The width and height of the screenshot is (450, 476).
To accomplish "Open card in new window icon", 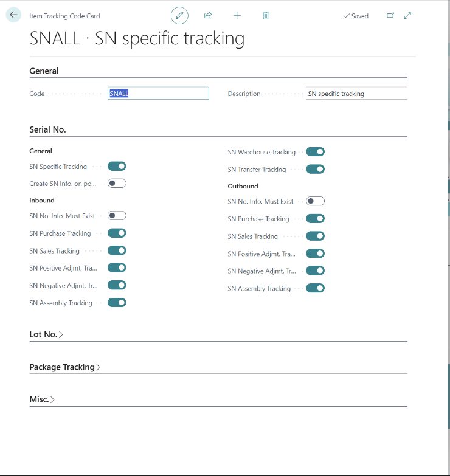I will coord(390,16).
